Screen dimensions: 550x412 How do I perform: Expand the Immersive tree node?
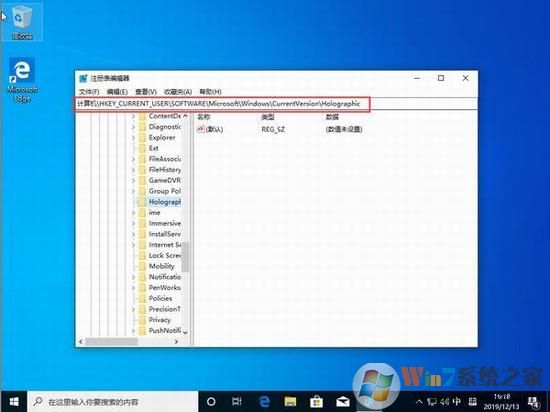[133, 223]
